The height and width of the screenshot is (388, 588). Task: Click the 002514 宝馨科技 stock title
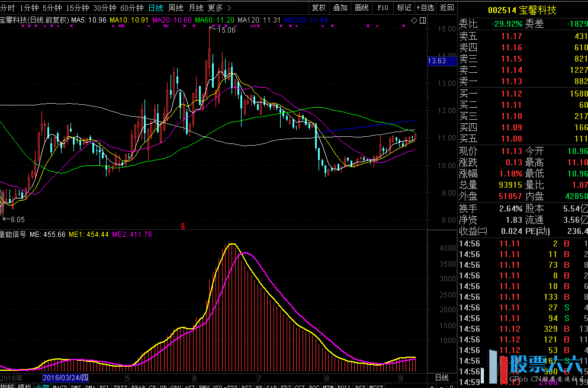pyautogui.click(x=522, y=9)
